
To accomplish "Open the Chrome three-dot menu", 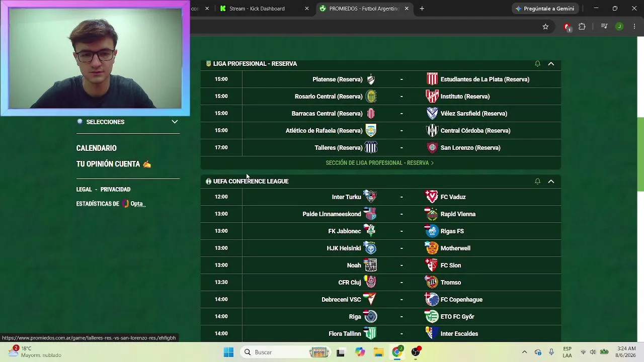I will click(634, 27).
